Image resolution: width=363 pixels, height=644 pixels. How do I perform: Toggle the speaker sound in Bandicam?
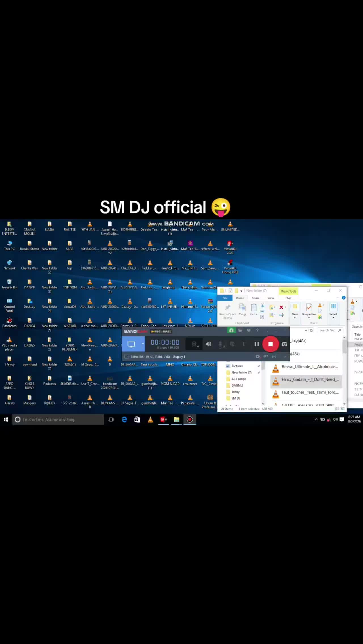[x=208, y=344]
